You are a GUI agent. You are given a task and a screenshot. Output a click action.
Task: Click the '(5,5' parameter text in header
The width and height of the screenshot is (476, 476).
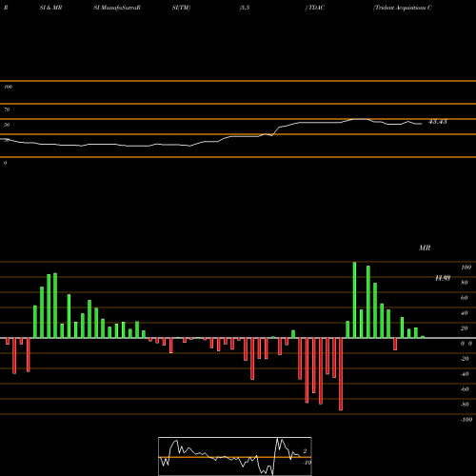245,8
